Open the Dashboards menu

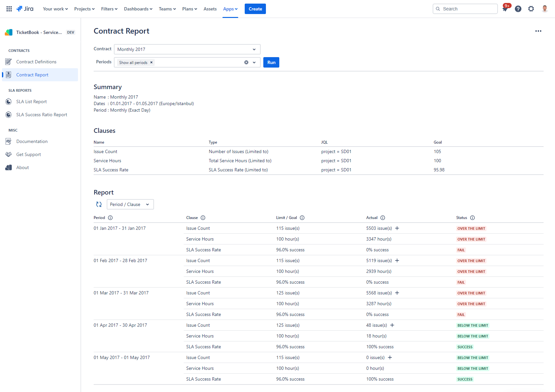138,9
